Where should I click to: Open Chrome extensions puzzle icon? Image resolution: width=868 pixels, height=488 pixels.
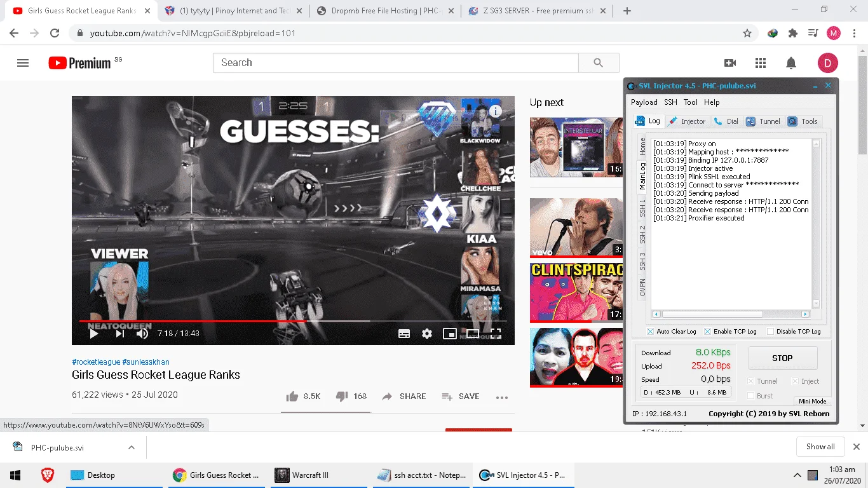[x=793, y=33]
